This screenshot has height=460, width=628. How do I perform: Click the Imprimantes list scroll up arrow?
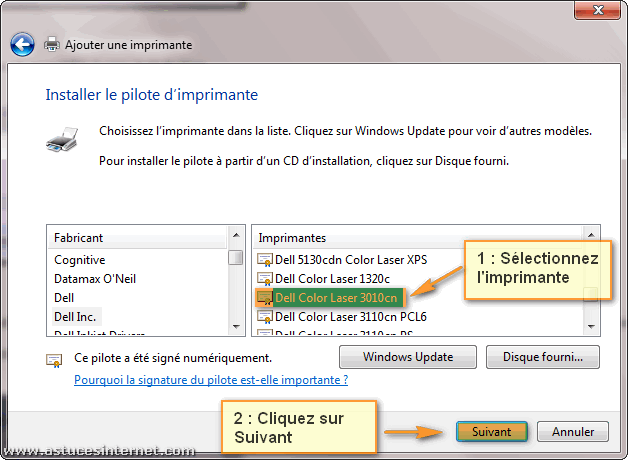(591, 235)
